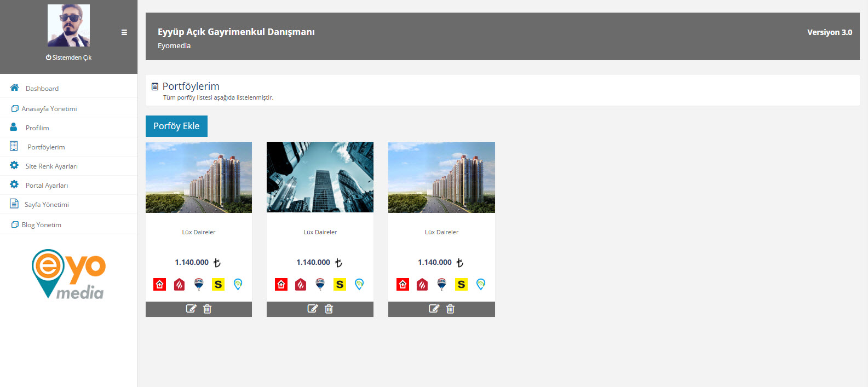Click the text 'Tüm porföy listesi aşağıda listelenmiştir.'
The height and width of the screenshot is (387, 868).
pyautogui.click(x=218, y=97)
